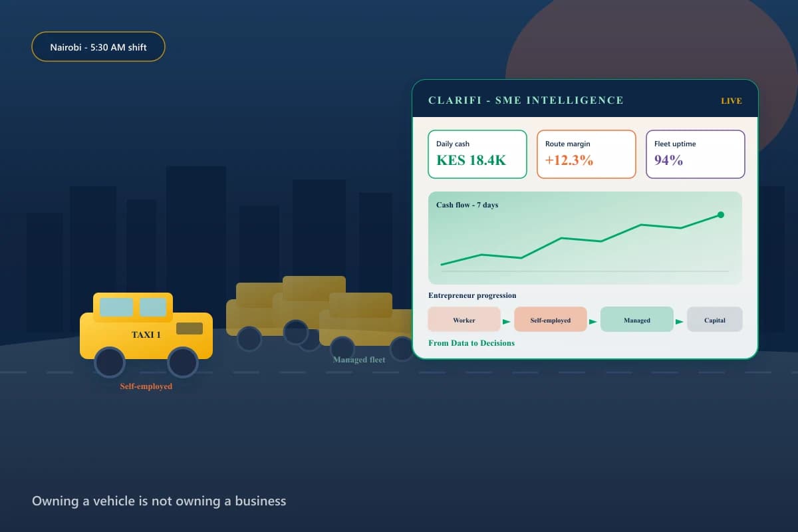Open the Fleet uptime 94% card
The height and width of the screenshot is (532, 798).
(696, 154)
